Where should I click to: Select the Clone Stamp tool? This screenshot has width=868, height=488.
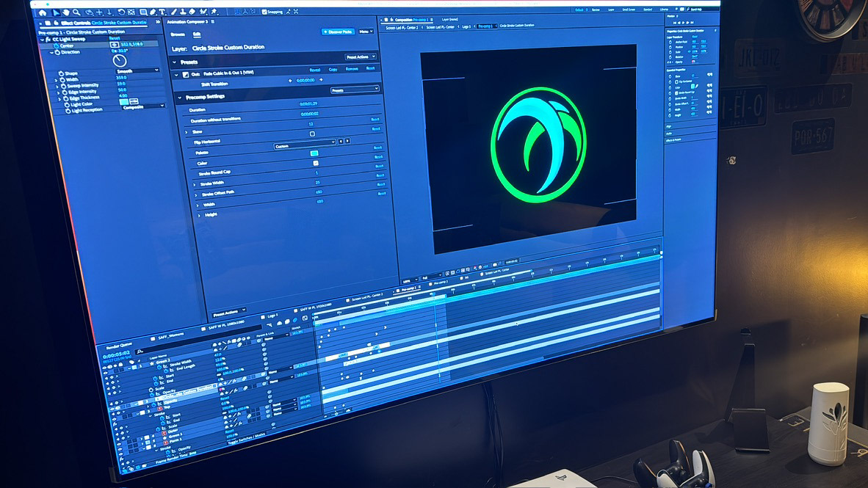(x=183, y=12)
